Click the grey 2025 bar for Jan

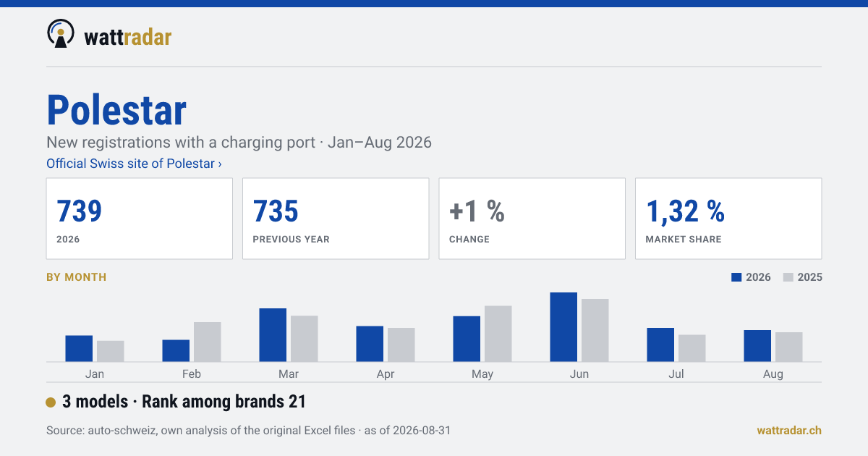(111, 351)
